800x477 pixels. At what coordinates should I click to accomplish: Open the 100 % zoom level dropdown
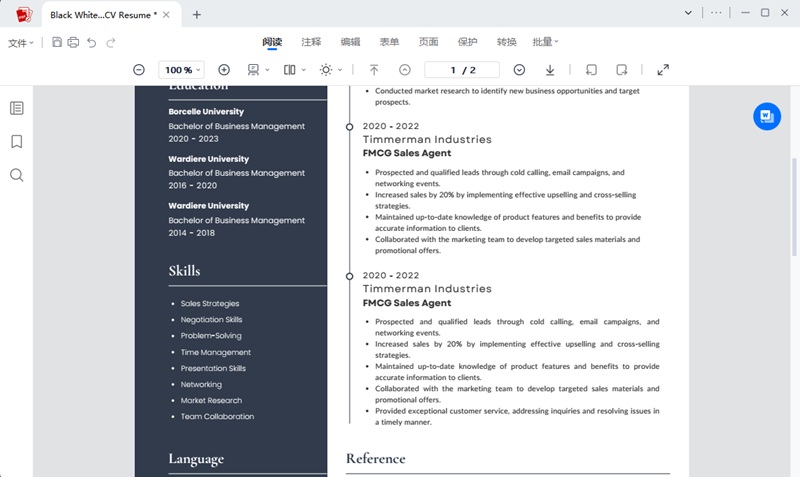click(x=182, y=70)
